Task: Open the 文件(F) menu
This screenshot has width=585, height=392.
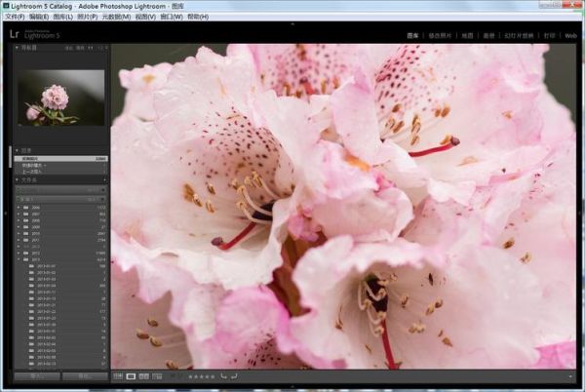Action: pos(14,17)
